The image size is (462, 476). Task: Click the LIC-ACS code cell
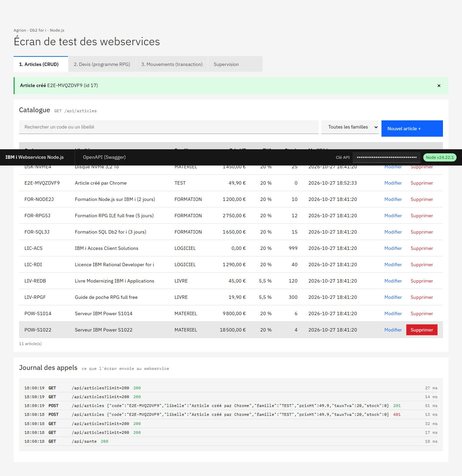click(44, 248)
